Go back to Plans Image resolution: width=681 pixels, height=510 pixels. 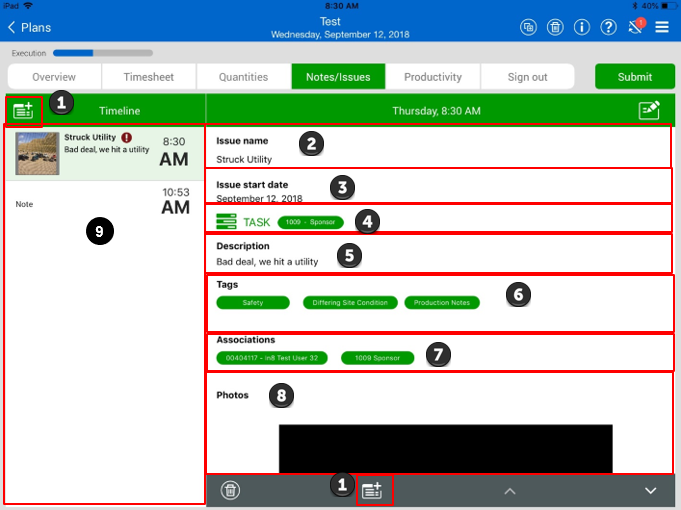coord(30,27)
